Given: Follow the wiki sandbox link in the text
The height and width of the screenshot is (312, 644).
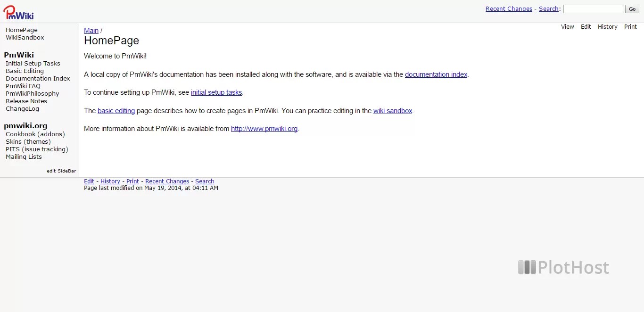Looking at the screenshot, I should pos(393,111).
